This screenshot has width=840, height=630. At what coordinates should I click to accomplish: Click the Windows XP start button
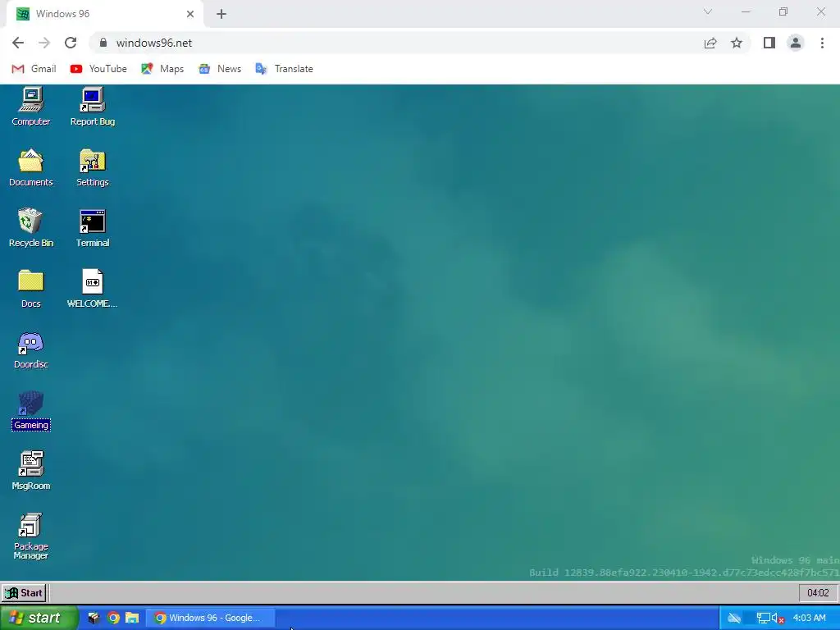tap(39, 618)
